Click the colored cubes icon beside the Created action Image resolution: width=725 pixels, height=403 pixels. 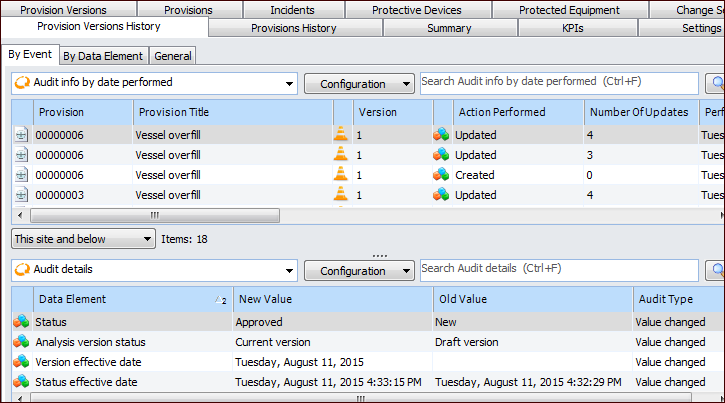[441, 174]
